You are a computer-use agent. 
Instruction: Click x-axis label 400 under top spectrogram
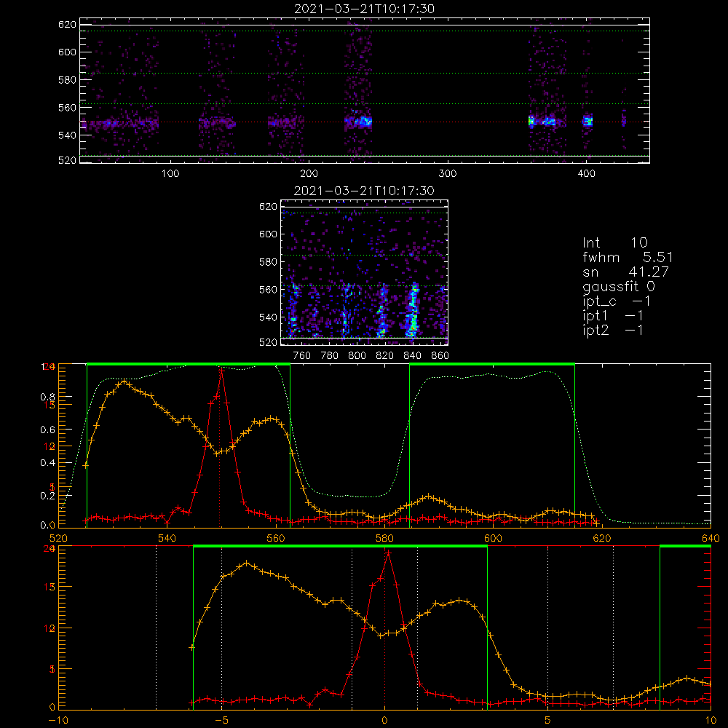[x=586, y=174]
